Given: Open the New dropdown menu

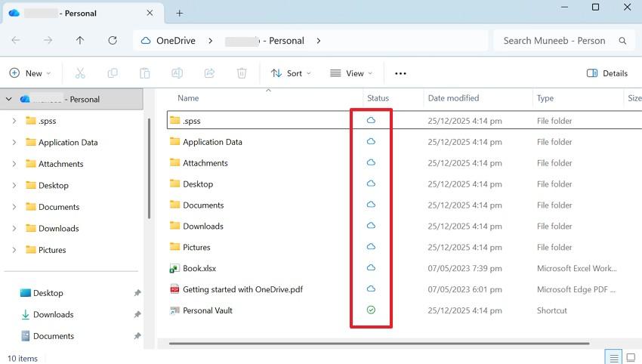Looking at the screenshot, I should [x=30, y=73].
